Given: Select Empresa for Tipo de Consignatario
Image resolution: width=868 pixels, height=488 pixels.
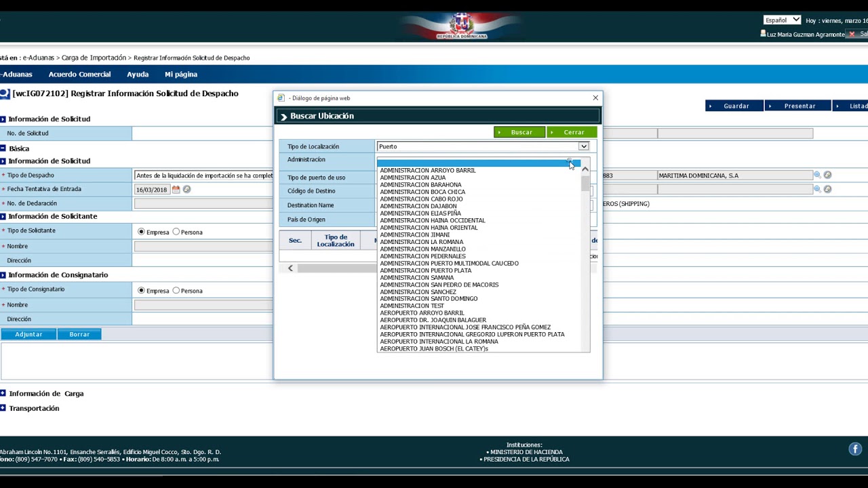Looking at the screenshot, I should pos(141,290).
